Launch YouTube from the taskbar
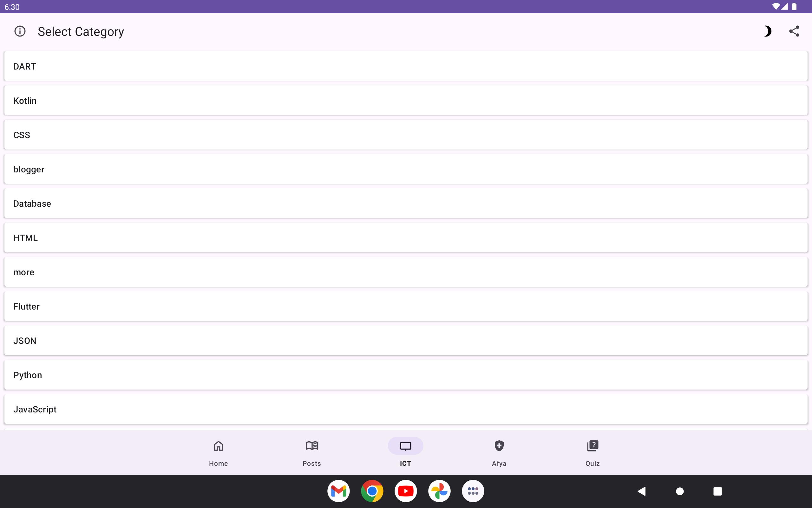812x508 pixels. pyautogui.click(x=406, y=491)
